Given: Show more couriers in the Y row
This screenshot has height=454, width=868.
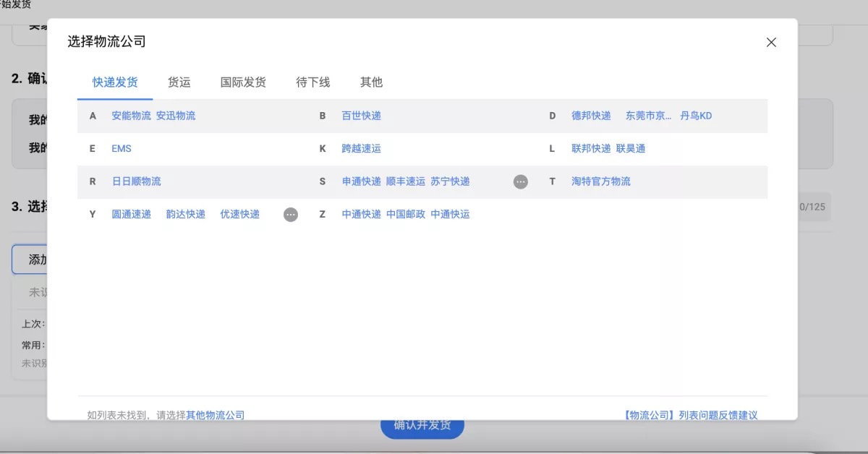Looking at the screenshot, I should 291,215.
